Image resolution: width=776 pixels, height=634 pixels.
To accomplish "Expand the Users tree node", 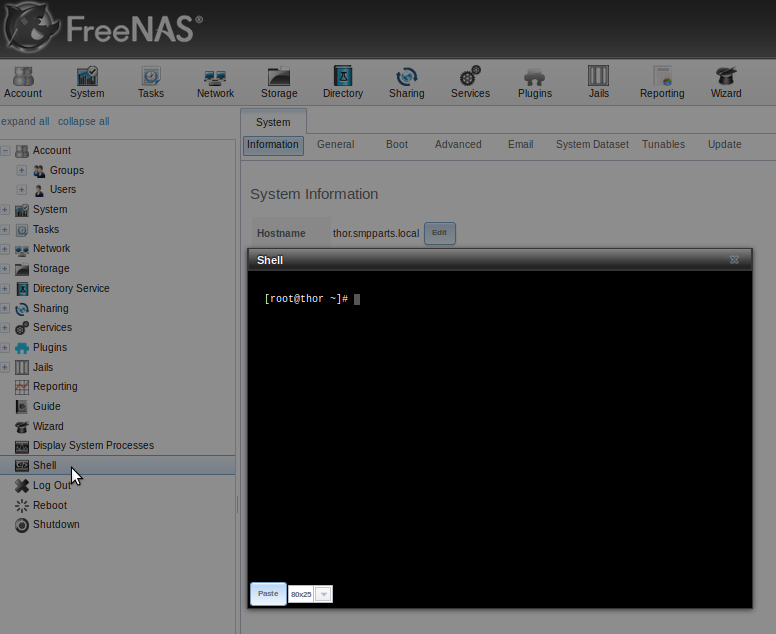I will tap(21, 190).
